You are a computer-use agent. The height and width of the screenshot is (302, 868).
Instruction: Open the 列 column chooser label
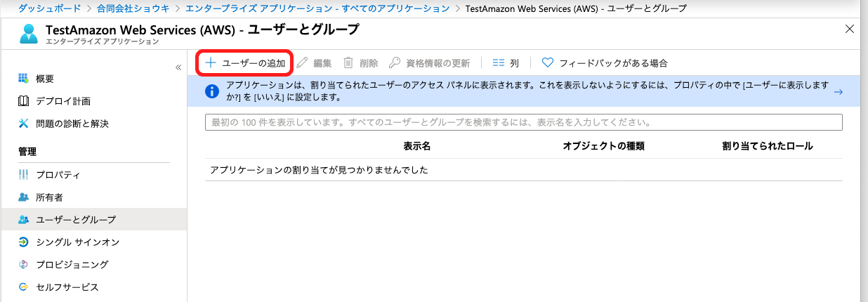click(515, 63)
